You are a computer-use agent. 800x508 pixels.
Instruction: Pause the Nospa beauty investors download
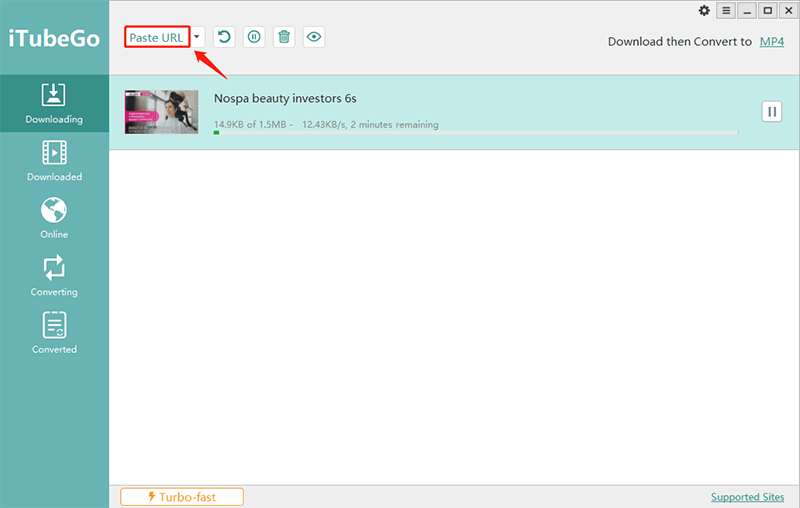772,112
